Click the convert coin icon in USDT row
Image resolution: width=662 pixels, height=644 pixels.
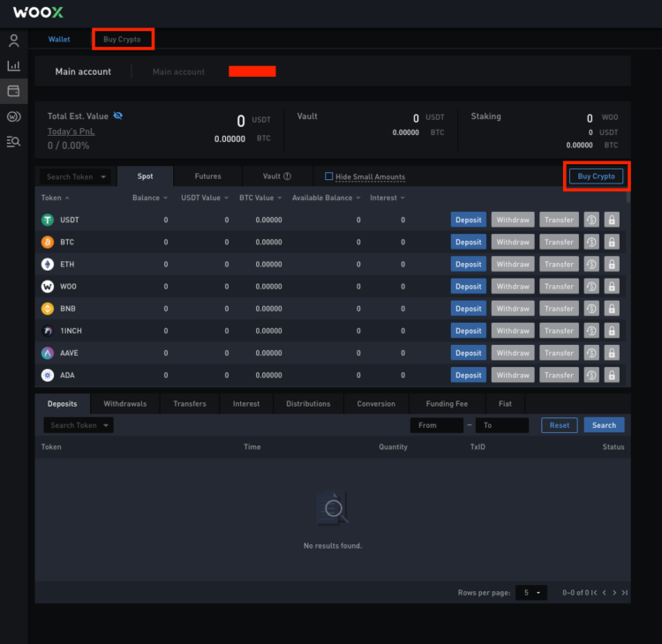pyautogui.click(x=591, y=220)
